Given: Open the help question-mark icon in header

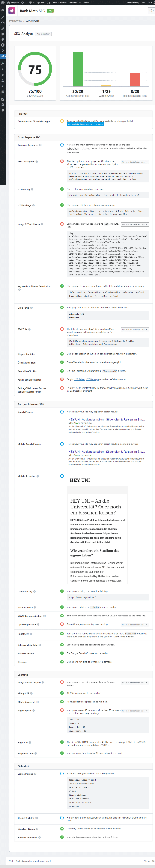Looking at the screenshot, I should 151,11.
